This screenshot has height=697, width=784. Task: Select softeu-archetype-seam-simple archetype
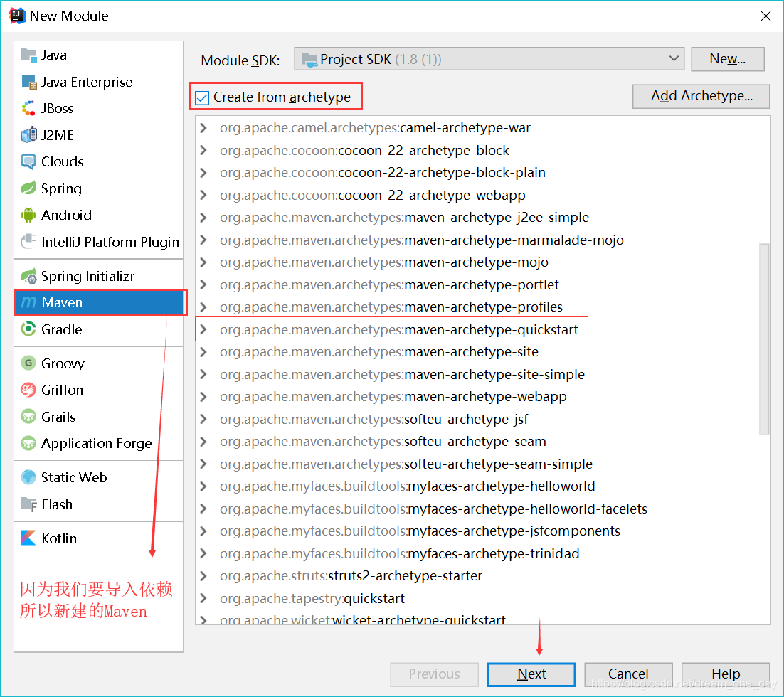click(406, 464)
